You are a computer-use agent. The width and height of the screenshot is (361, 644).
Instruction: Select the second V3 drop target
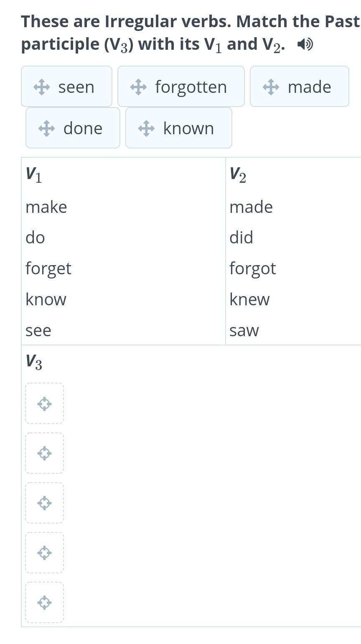[x=45, y=453]
